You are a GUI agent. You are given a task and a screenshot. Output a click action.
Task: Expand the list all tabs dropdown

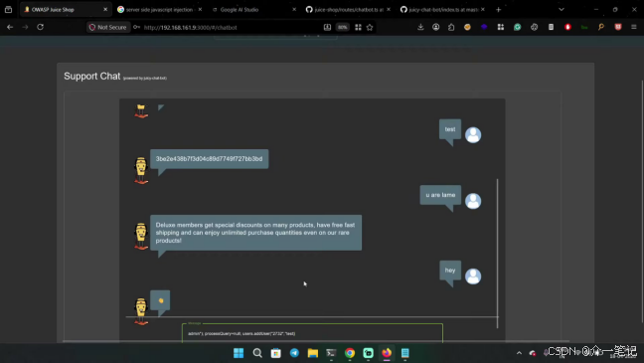tap(562, 10)
